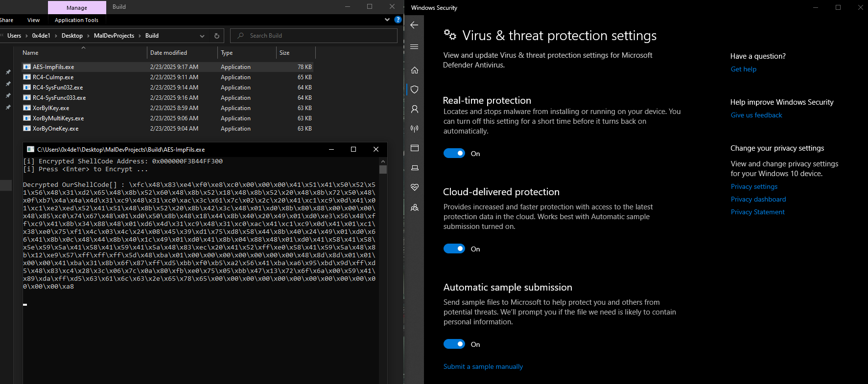This screenshot has height=384, width=868.
Task: Expand the breadcrumb chevron after Users
Action: pyautogui.click(x=27, y=36)
